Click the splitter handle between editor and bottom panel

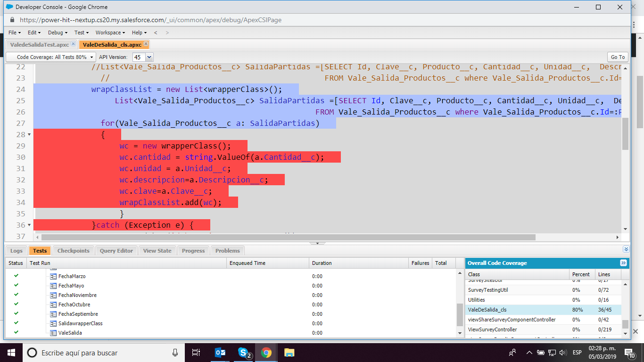(x=317, y=243)
